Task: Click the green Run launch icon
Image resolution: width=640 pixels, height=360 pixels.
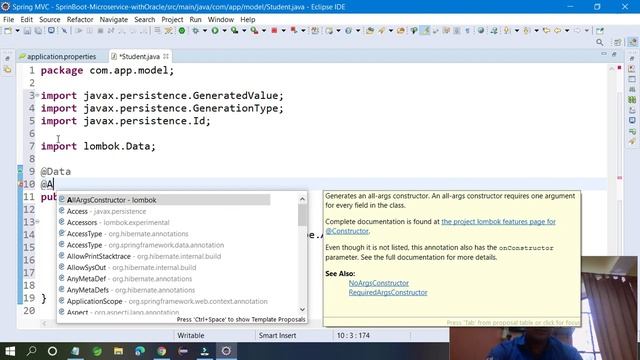Action: 215,31
